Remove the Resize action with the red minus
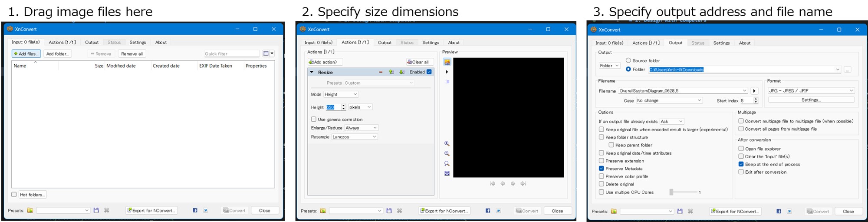The image size is (868, 222). tap(381, 72)
